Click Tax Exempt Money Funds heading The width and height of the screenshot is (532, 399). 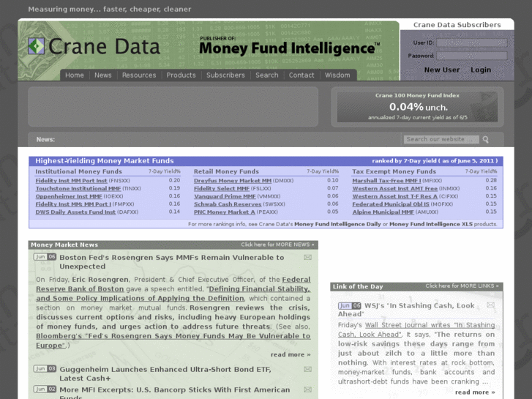coord(394,171)
